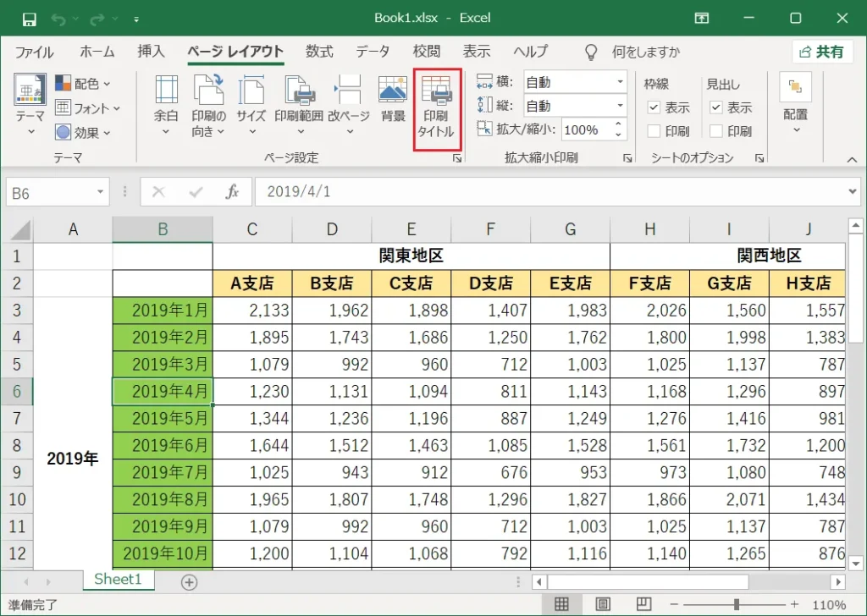Open the 横 width dropdown set to 自動
The width and height of the screenshot is (867, 616).
575,82
